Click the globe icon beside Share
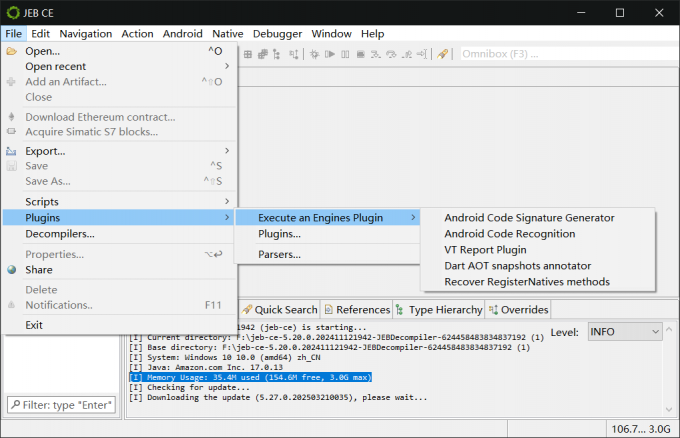 (x=12, y=270)
